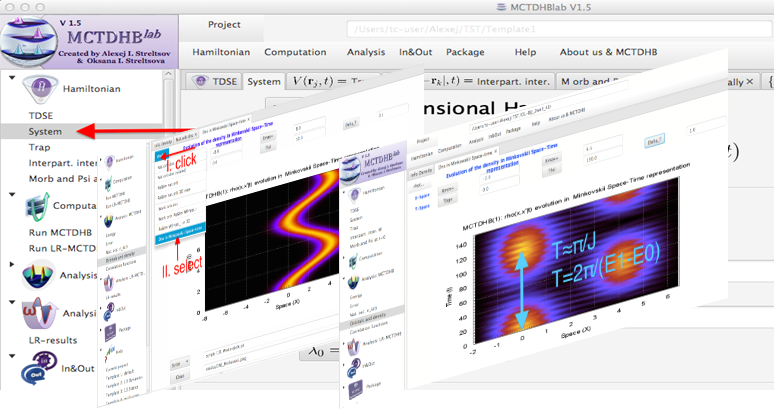774x411 pixels.
Task: Open the Hamiltonian menu in main menu bar
Action: [221, 52]
